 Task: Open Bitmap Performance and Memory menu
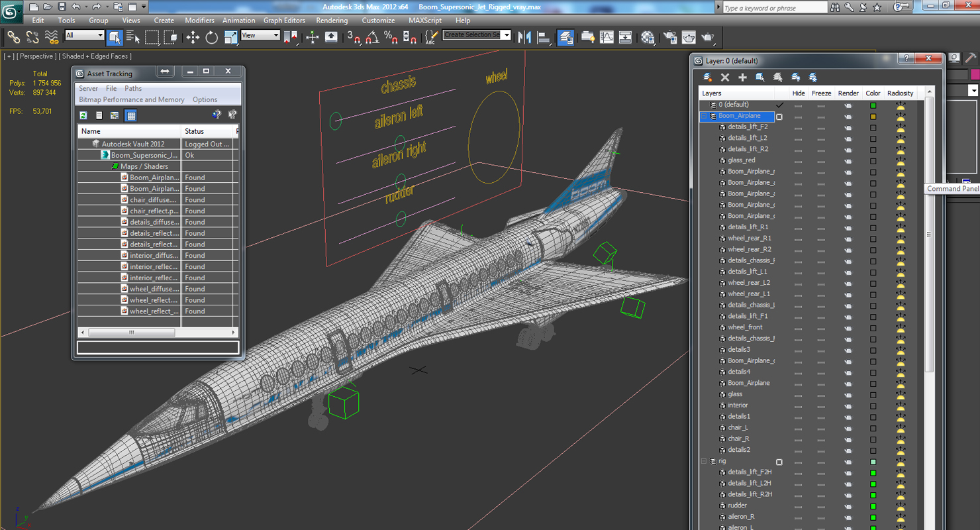pos(132,99)
